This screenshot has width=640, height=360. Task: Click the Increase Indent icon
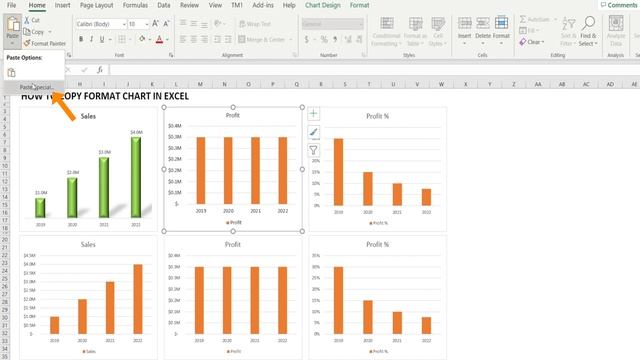(x=228, y=39)
